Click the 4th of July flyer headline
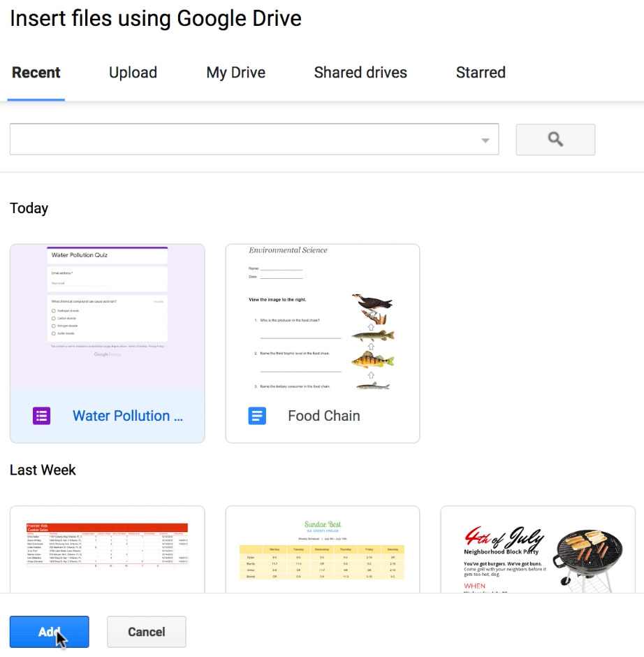The height and width of the screenshot is (657, 644). (x=504, y=537)
